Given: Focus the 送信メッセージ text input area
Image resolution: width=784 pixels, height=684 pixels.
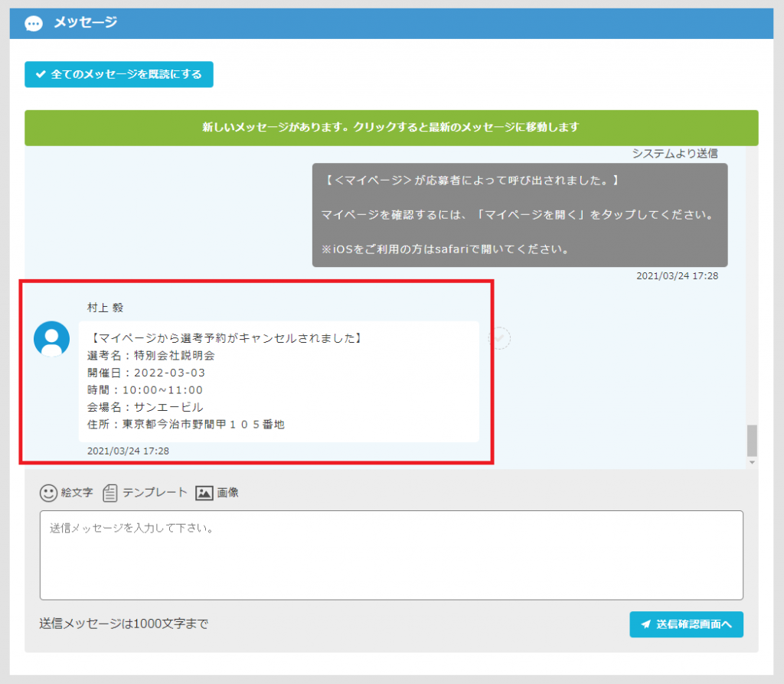Looking at the screenshot, I should [x=391, y=555].
